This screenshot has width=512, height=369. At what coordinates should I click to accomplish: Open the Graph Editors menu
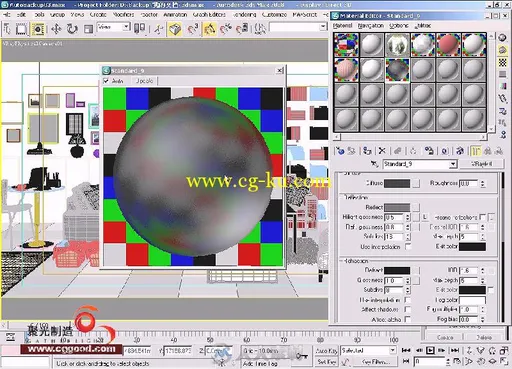[209, 14]
